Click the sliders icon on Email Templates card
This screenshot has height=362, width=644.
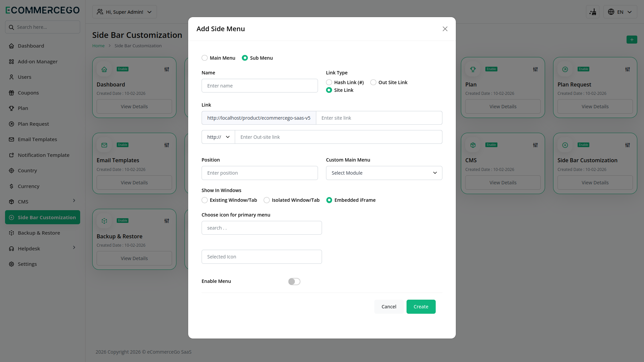pyautogui.click(x=167, y=145)
